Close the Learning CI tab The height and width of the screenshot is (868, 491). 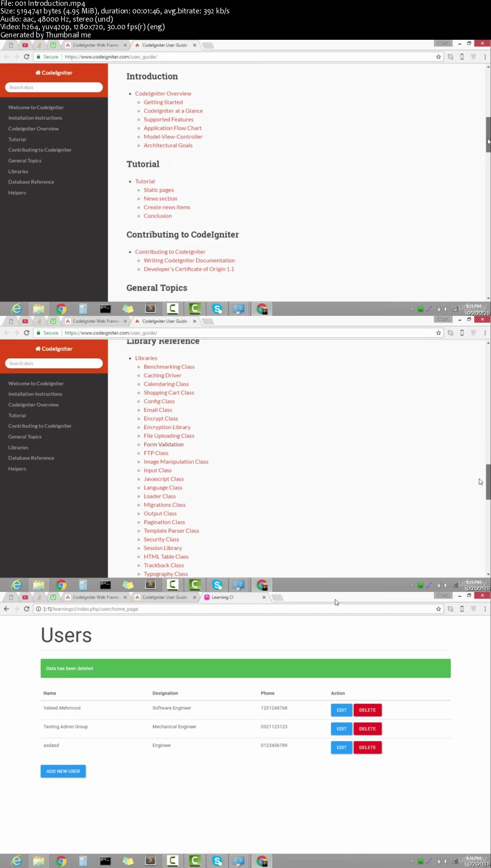coord(264,597)
